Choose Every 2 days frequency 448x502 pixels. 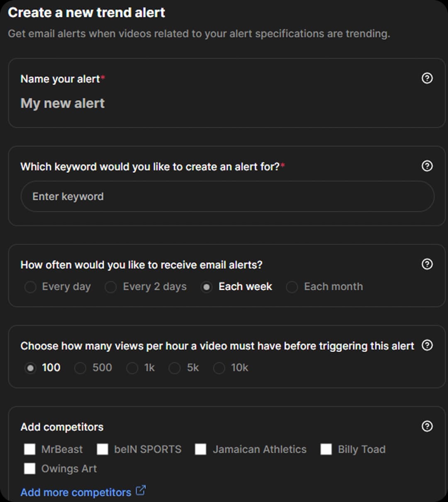[111, 287]
